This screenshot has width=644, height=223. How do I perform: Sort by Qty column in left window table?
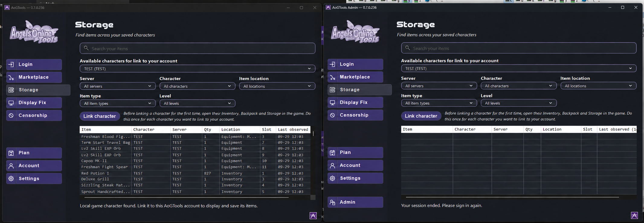[x=211, y=130]
